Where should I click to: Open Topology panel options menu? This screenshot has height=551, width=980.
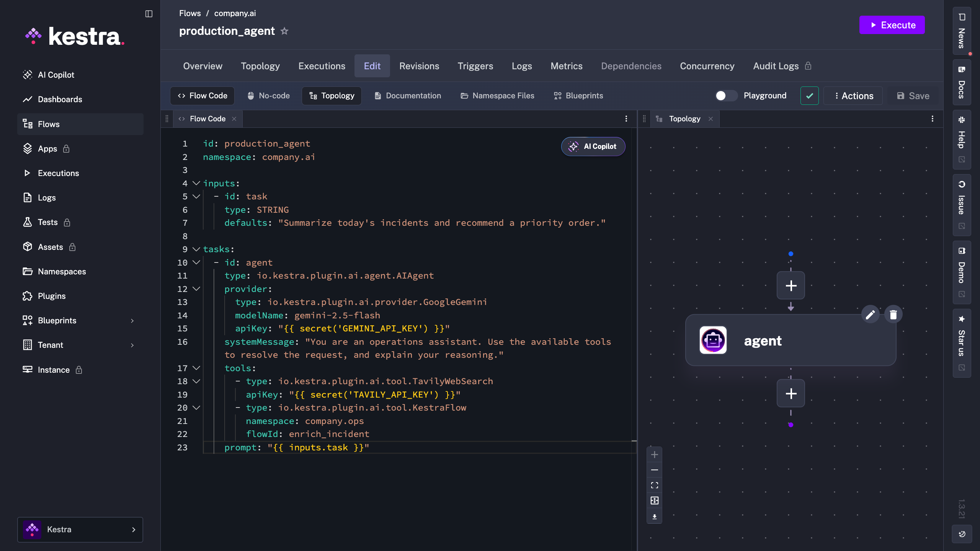(x=933, y=119)
